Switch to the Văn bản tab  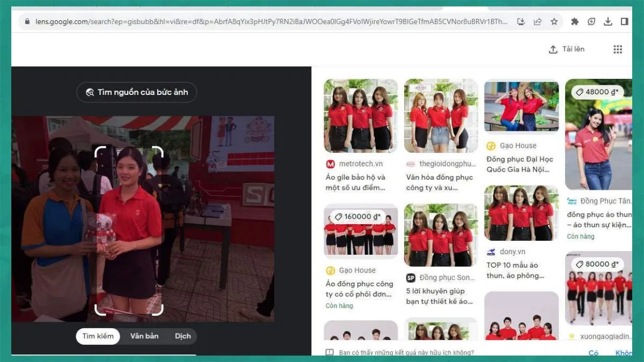coord(144,336)
